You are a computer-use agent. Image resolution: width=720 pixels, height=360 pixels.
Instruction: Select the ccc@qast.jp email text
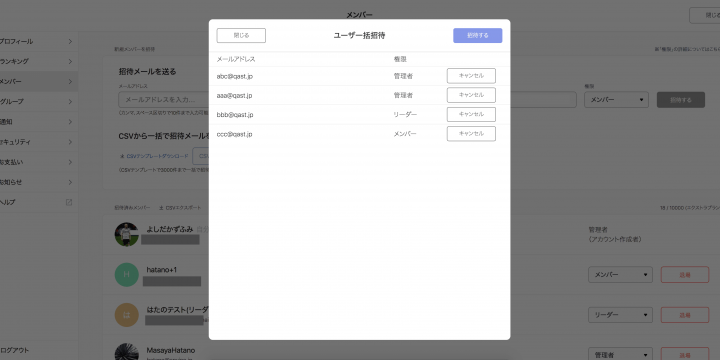(x=234, y=134)
